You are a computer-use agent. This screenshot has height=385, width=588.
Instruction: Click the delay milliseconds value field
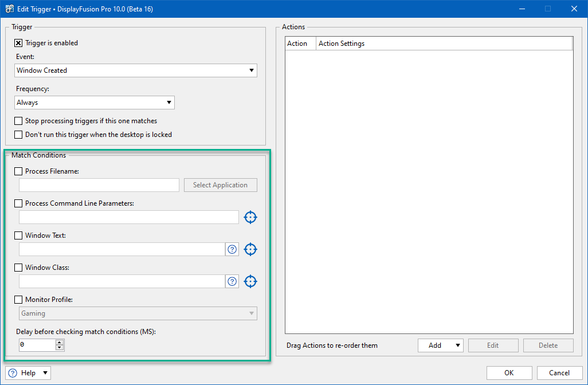coord(37,345)
